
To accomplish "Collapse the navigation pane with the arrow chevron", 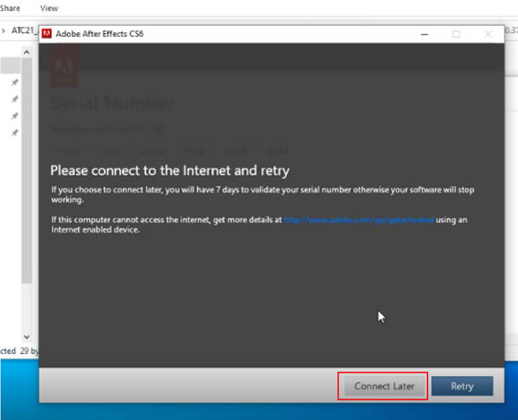I will [5, 29].
